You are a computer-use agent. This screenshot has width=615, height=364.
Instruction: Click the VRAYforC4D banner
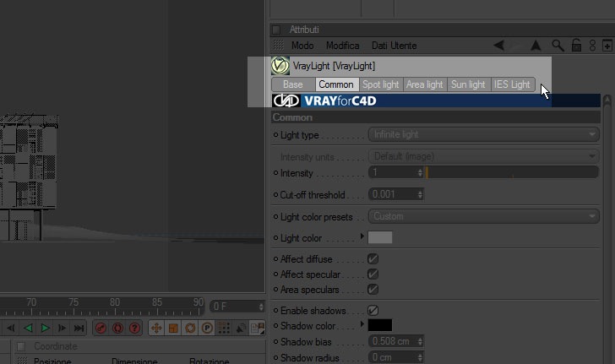(x=435, y=101)
